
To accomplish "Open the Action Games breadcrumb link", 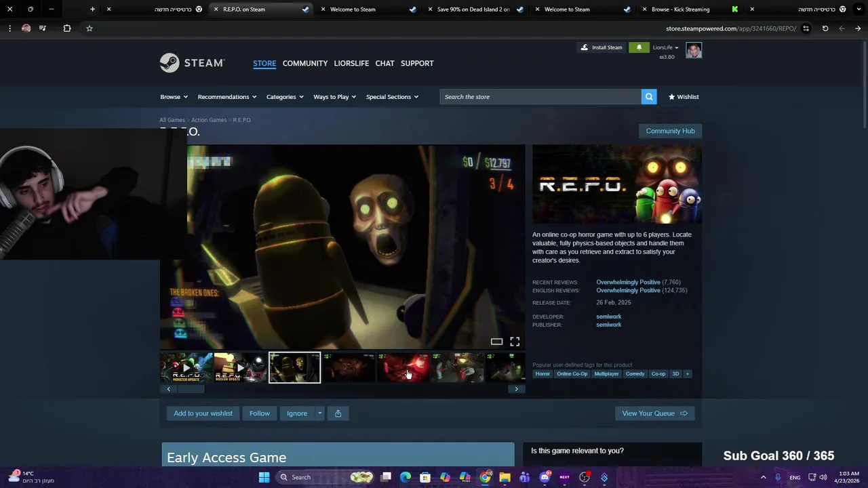I will [209, 120].
